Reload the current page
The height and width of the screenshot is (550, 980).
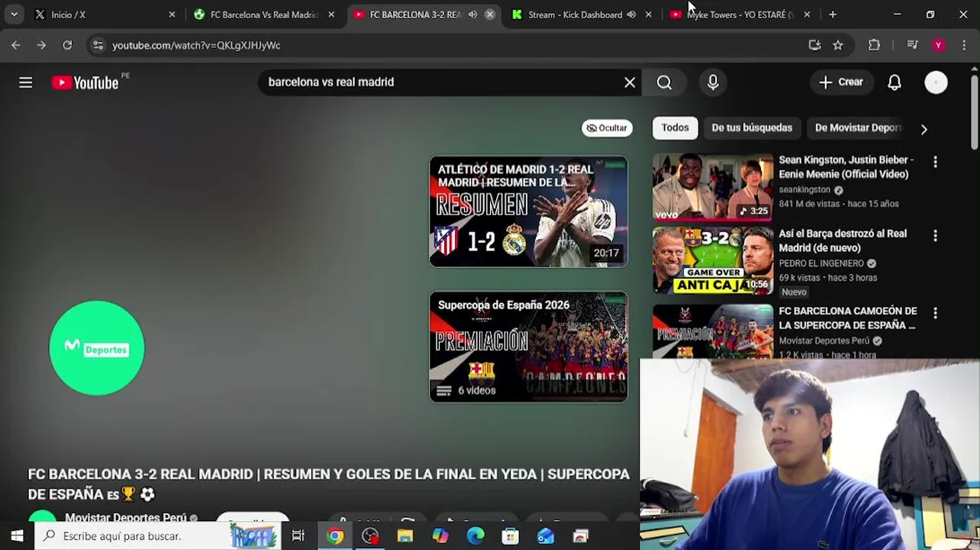(x=67, y=45)
